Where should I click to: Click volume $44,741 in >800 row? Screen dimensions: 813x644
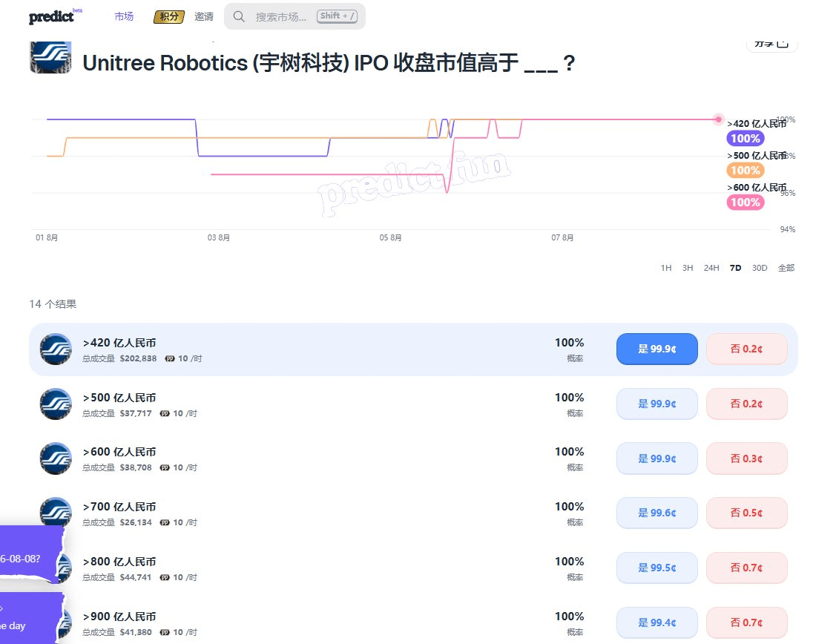pyautogui.click(x=136, y=578)
